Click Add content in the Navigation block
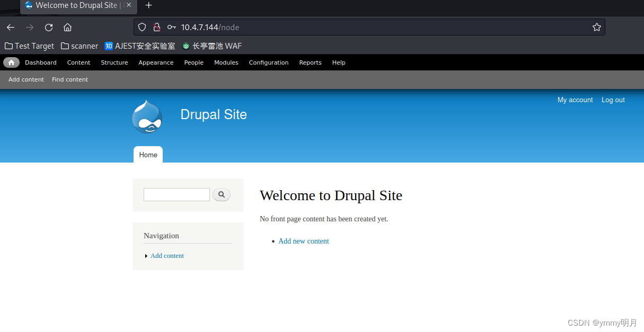The image size is (644, 332). pyautogui.click(x=167, y=256)
